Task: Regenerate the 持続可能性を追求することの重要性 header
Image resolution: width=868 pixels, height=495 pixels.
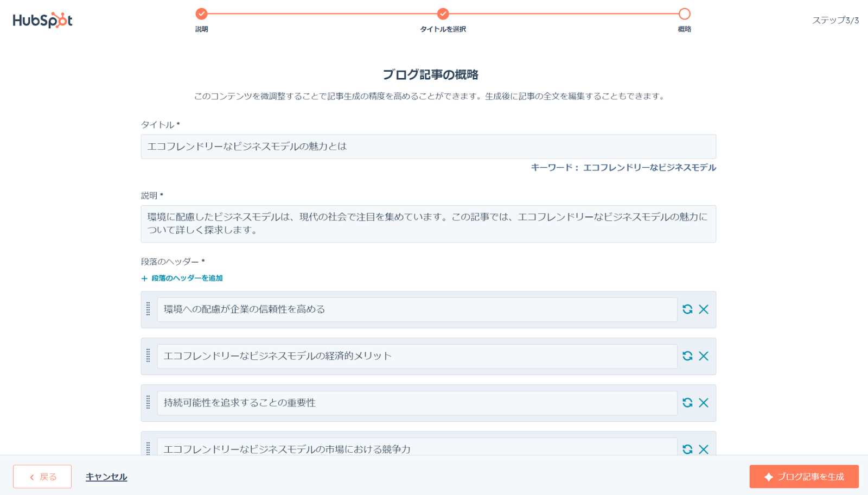Action: point(687,403)
